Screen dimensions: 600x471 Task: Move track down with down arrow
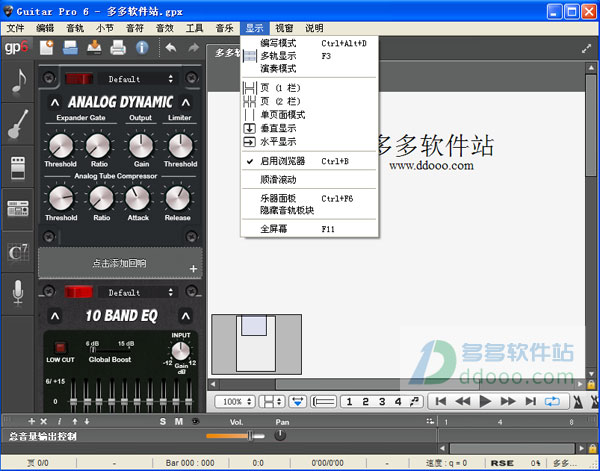tap(87, 421)
